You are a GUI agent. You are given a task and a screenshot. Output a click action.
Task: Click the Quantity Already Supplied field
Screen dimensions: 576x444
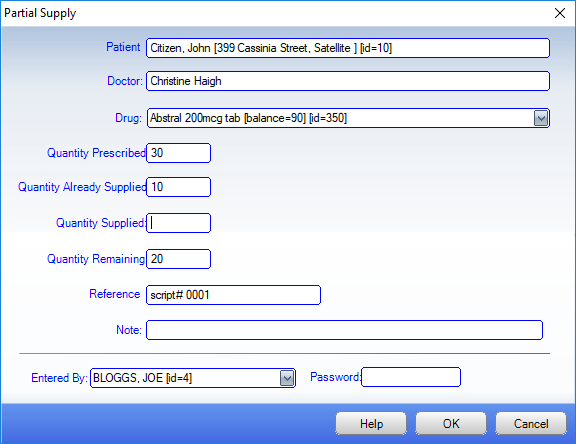click(179, 187)
